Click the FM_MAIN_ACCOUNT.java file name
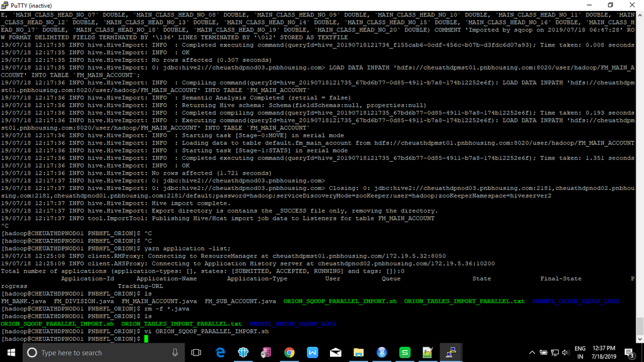The image size is (644, 362). (159, 301)
